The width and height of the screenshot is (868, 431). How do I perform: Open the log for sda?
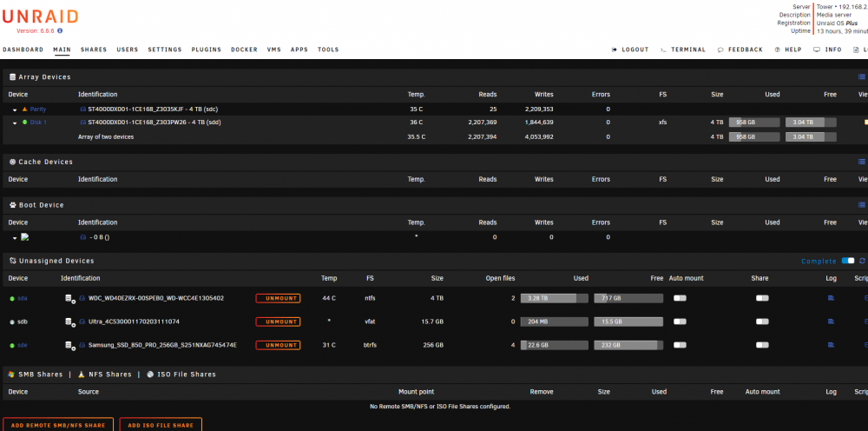pyautogui.click(x=831, y=298)
